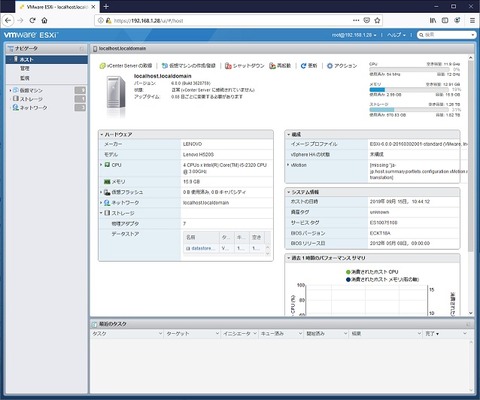Click the CPU usage bar
The width and height of the screenshot is (480, 400).
coord(410,69)
